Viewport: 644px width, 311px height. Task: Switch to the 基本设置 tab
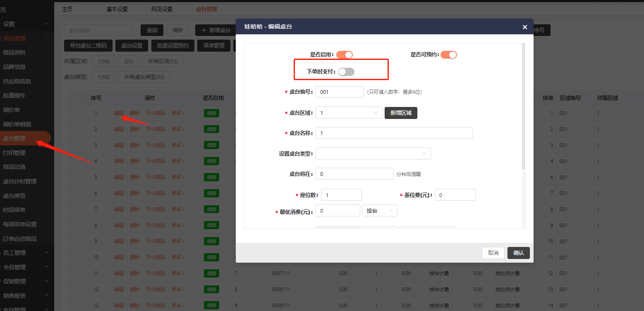coord(117,9)
